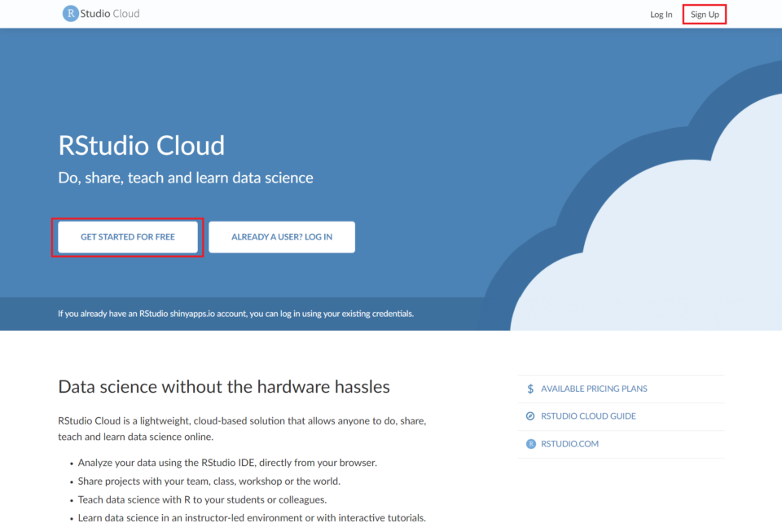This screenshot has width=782, height=532.
Task: Click the RStudio Cloud hero heading
Action: [x=141, y=146]
